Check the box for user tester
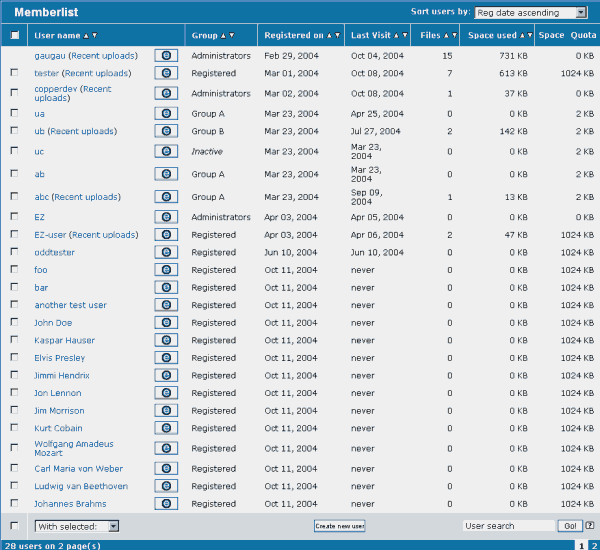 tap(14, 73)
